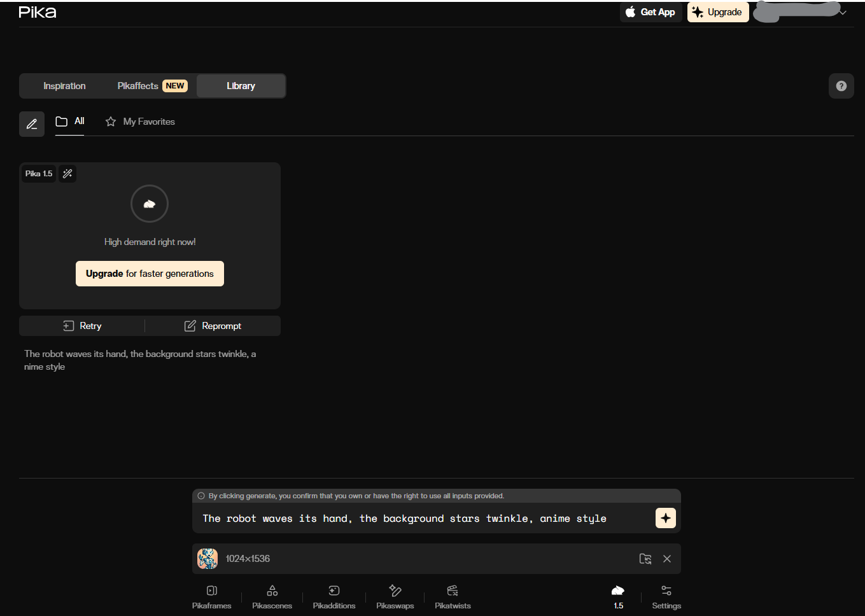
Task: Click the edit pencil icon beside All
Action: click(x=32, y=124)
